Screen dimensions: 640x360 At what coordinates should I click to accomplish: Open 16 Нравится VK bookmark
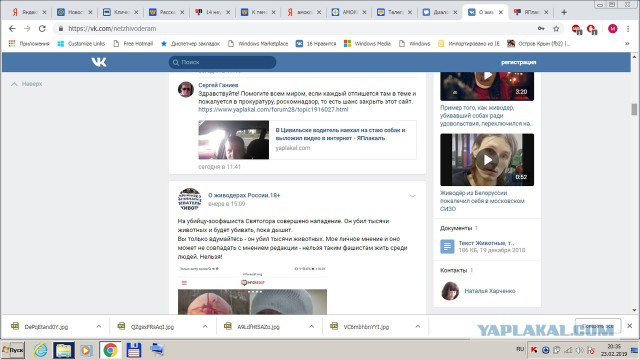point(316,43)
